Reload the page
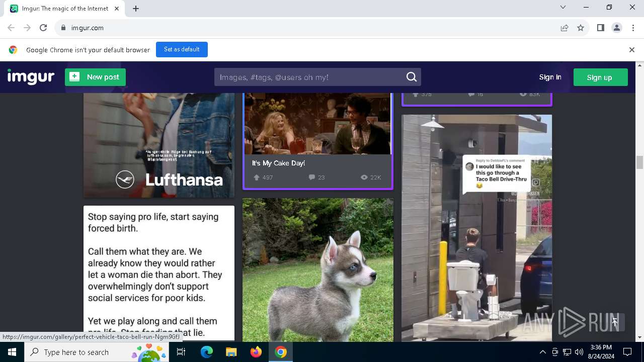This screenshot has height=362, width=644. 43,28
